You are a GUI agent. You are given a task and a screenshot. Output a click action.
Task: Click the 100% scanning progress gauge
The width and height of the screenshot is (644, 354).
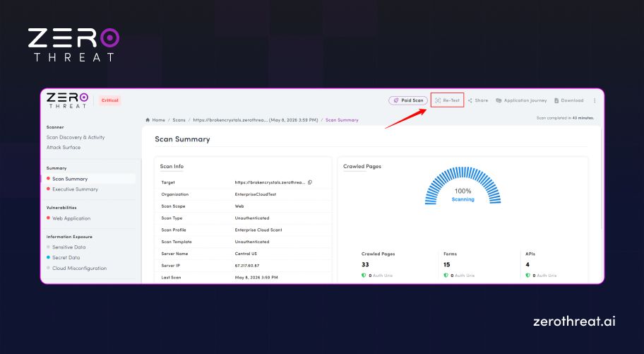click(x=463, y=186)
